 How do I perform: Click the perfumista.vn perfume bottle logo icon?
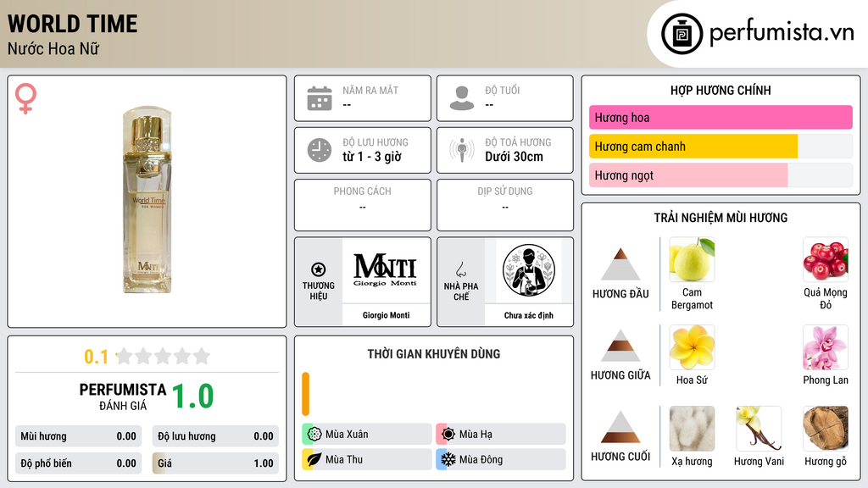point(682,34)
